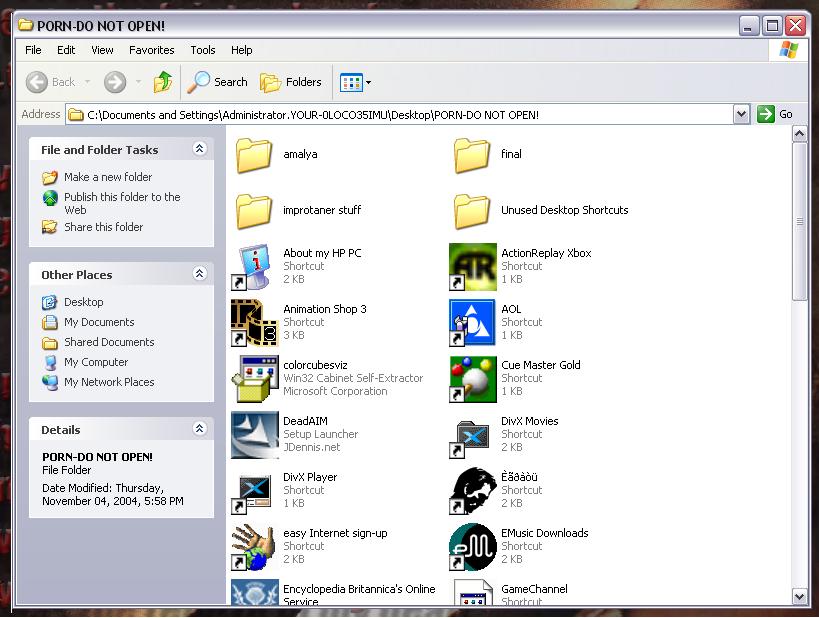Image resolution: width=819 pixels, height=618 pixels.
Task: Open the Favorites menu
Action: [x=151, y=50]
